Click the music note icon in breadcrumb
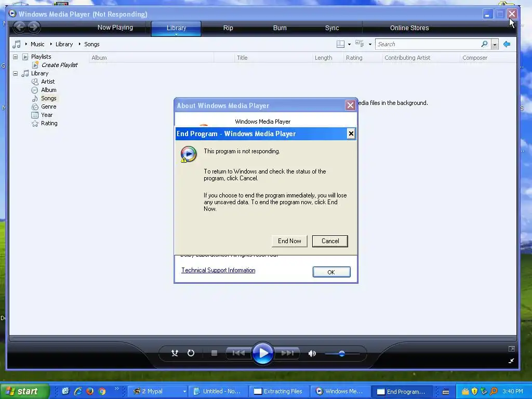 (x=16, y=44)
